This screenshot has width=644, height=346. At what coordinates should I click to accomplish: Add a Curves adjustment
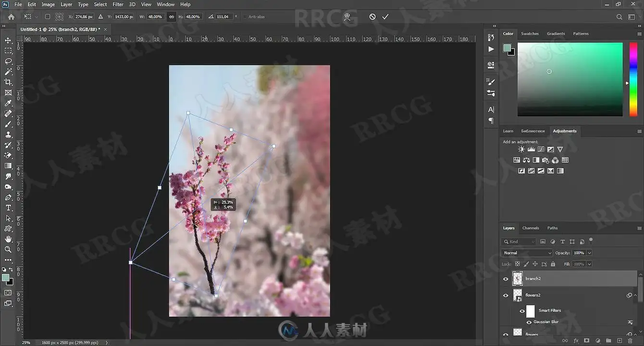(541, 149)
